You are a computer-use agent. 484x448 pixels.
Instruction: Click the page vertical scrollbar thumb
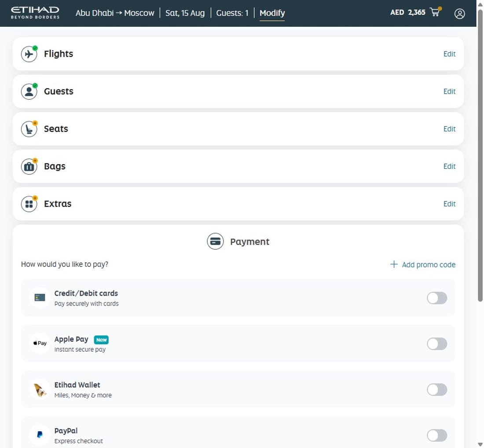(x=480, y=156)
